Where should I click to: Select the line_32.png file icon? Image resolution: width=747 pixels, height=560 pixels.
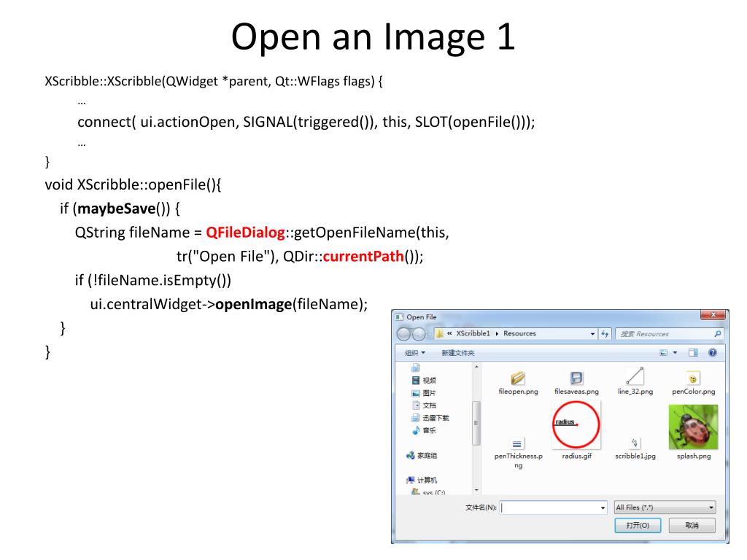[x=635, y=376]
